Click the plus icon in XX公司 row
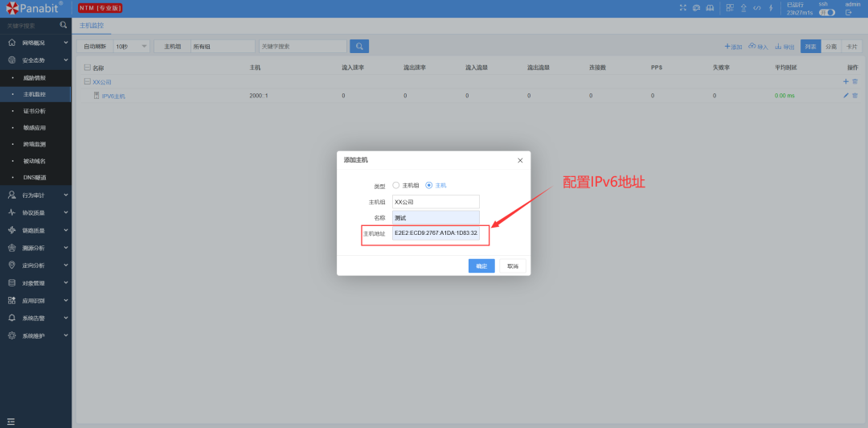 pyautogui.click(x=845, y=81)
